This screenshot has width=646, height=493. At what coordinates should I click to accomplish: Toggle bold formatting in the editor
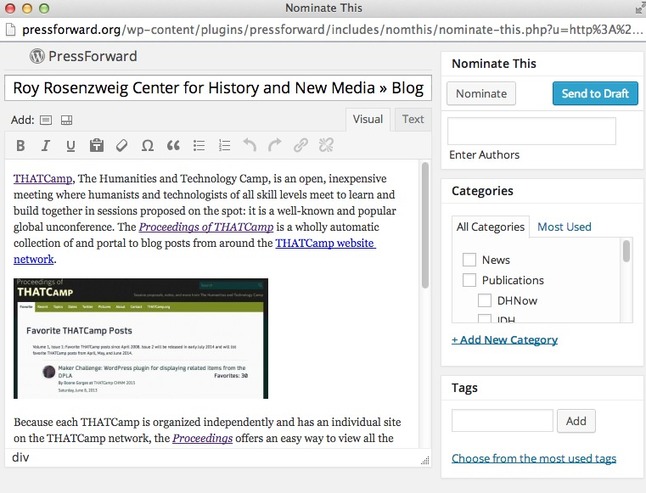(21, 146)
